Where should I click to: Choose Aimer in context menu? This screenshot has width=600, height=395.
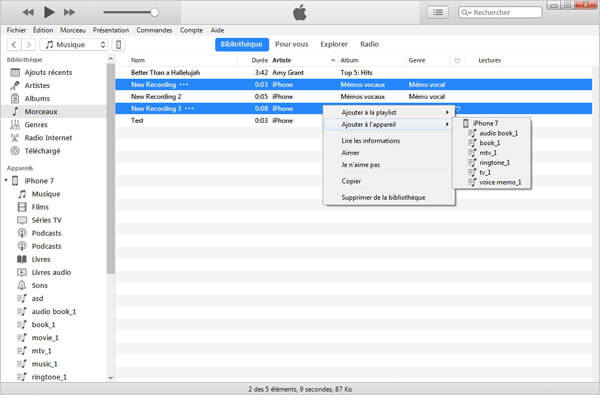[390, 153]
